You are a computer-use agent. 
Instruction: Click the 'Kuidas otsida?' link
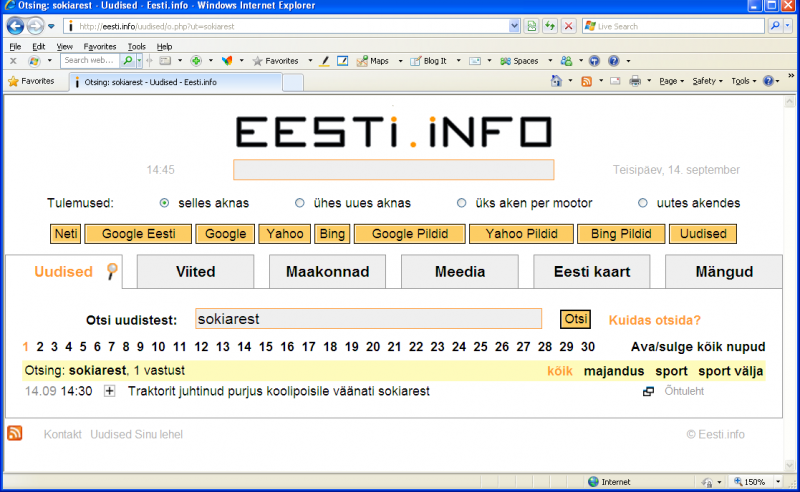click(655, 320)
